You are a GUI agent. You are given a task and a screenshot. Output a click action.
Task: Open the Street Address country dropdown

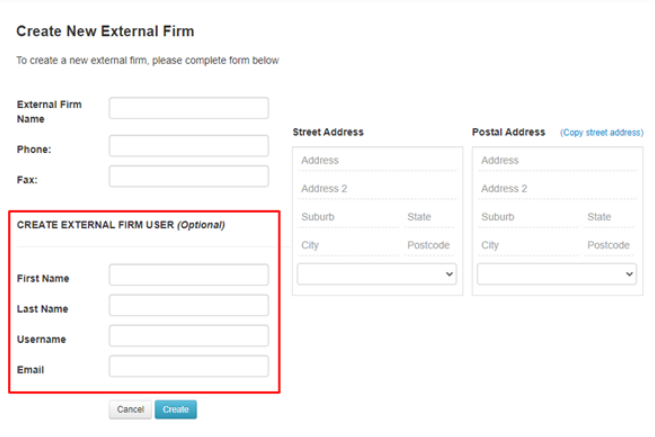point(376,273)
